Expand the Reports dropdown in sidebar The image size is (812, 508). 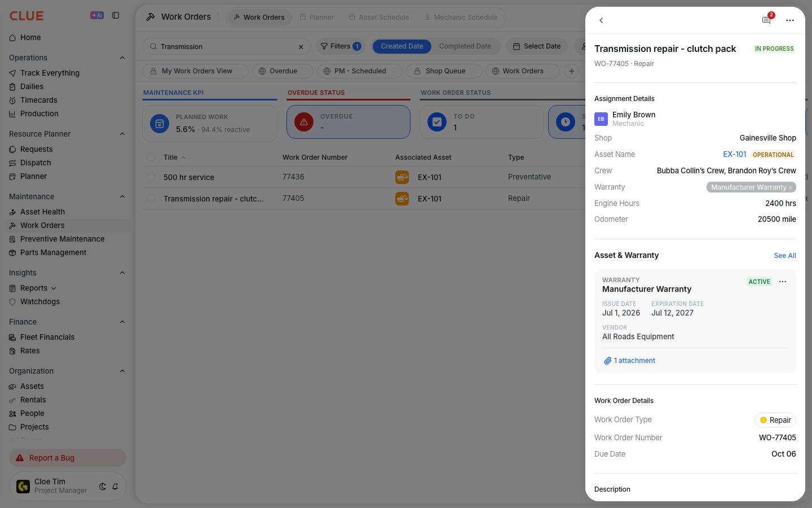click(54, 288)
